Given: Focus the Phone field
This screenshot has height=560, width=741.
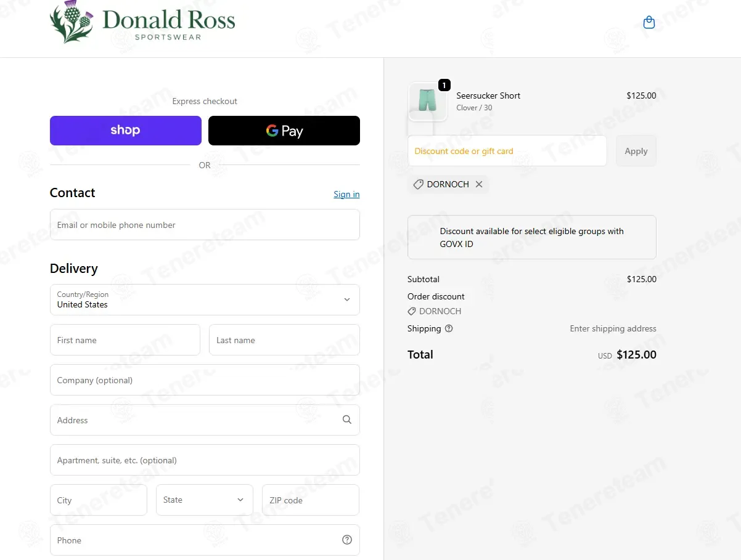Looking at the screenshot, I should pyautogui.click(x=205, y=540).
